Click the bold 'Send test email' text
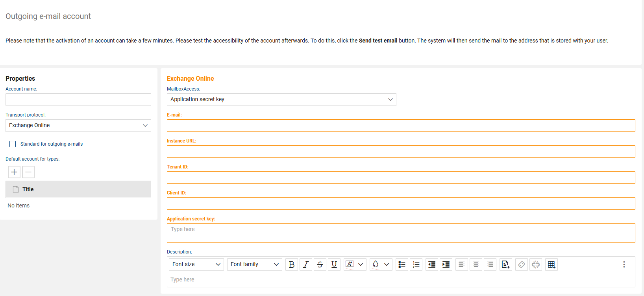Image resolution: width=644 pixels, height=296 pixels. pos(378,41)
